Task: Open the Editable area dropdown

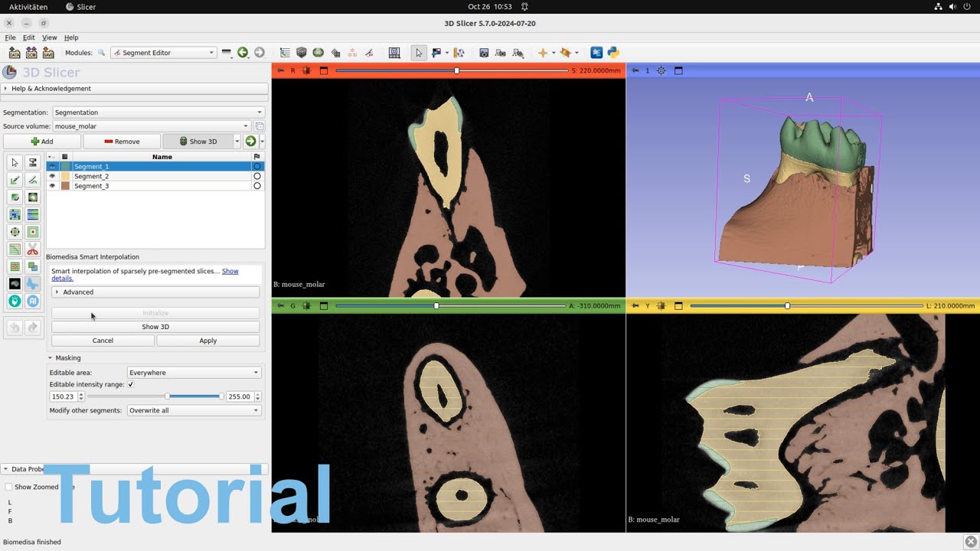Action: pyautogui.click(x=194, y=373)
